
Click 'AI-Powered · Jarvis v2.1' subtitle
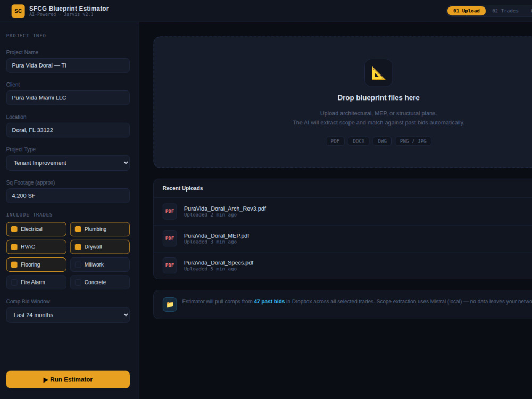pos(61,14)
